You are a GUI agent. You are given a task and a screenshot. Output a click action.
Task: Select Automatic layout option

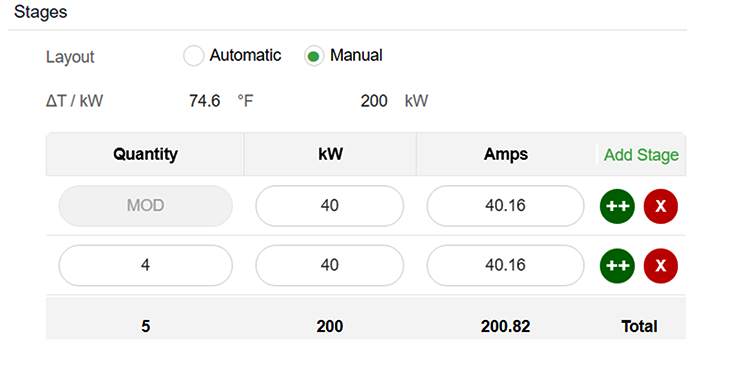pos(193,56)
